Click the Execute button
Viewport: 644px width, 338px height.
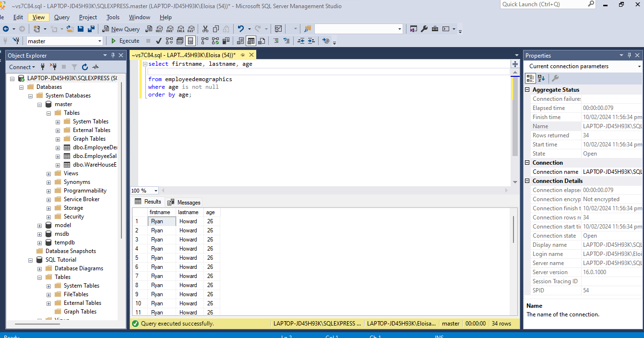[128, 40]
